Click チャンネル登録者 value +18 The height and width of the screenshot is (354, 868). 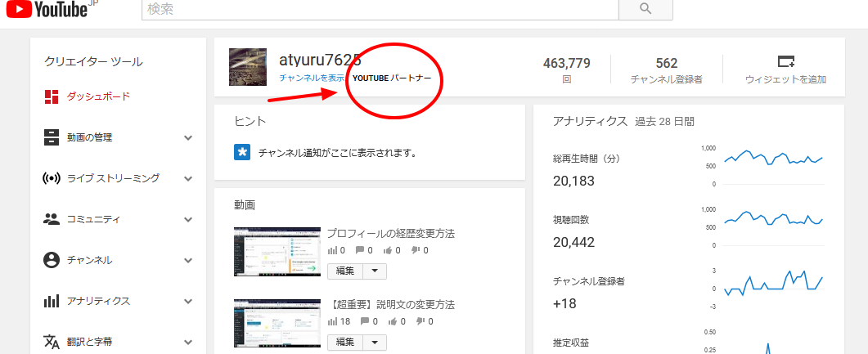click(564, 303)
